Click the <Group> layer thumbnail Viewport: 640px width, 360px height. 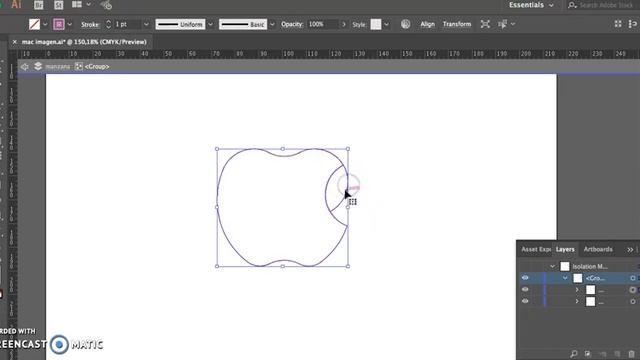tap(578, 278)
